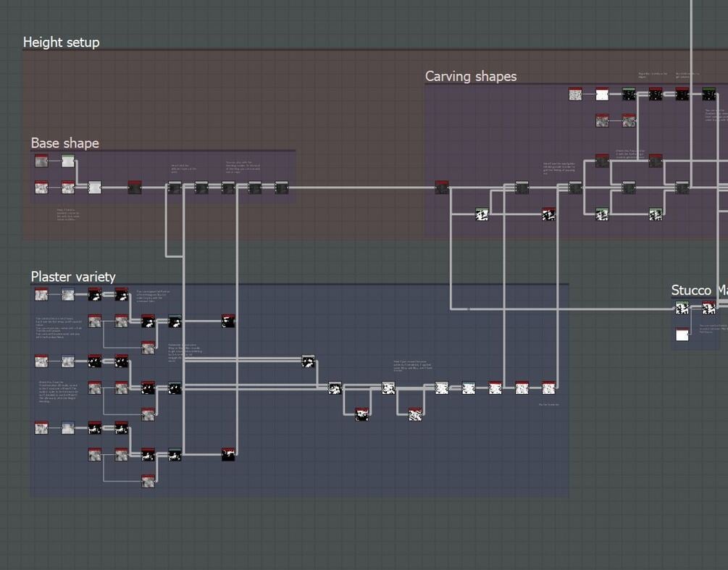Select the dark red node where Base shape wire enters Carving shapes
The height and width of the screenshot is (570, 728).
(x=442, y=188)
